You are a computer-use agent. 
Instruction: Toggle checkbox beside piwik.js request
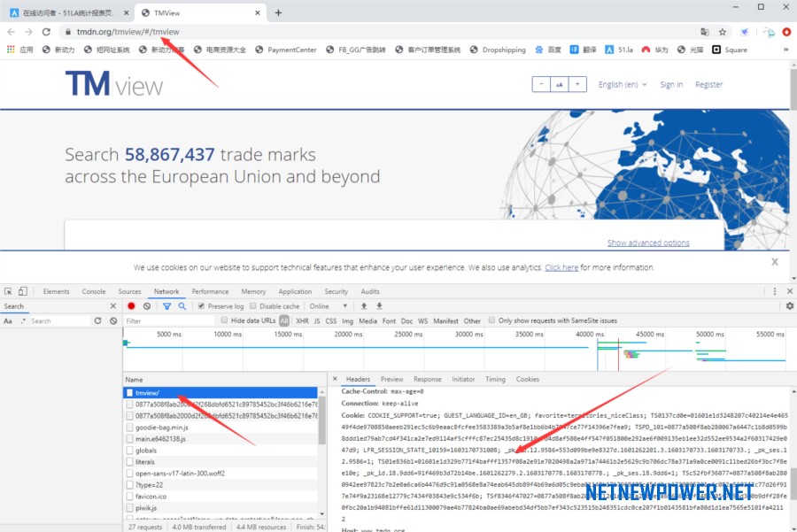(x=129, y=507)
